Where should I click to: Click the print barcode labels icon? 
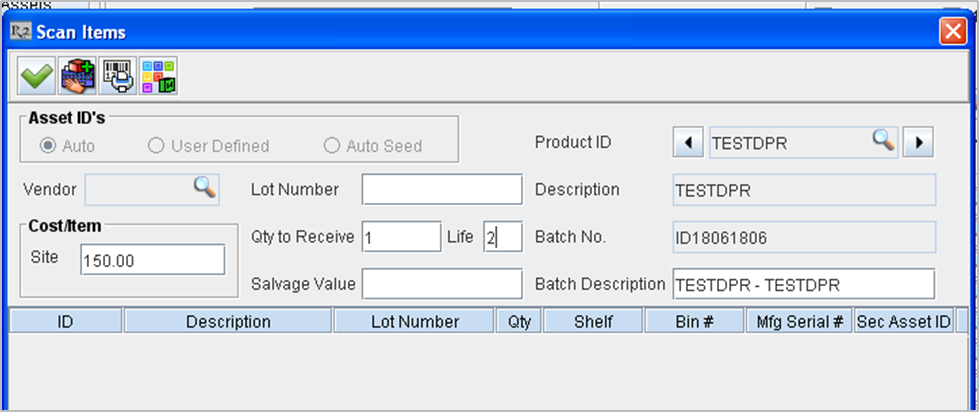(x=118, y=76)
